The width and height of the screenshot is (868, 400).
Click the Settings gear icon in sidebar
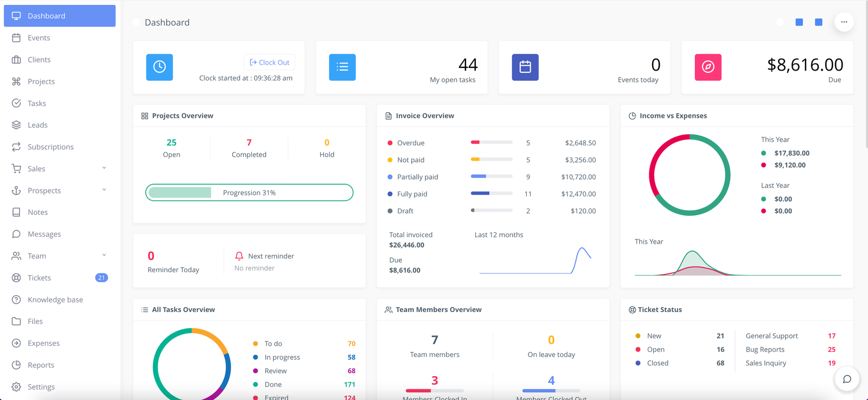coord(16,387)
